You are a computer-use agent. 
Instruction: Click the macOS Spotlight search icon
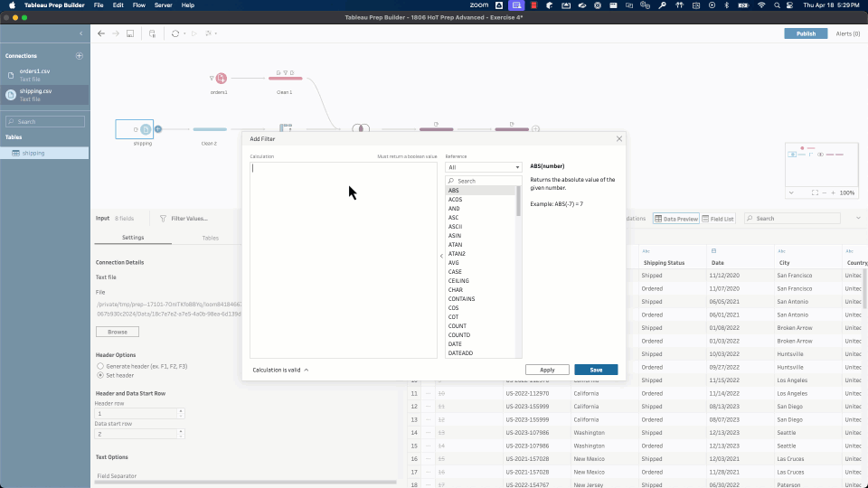(x=777, y=5)
